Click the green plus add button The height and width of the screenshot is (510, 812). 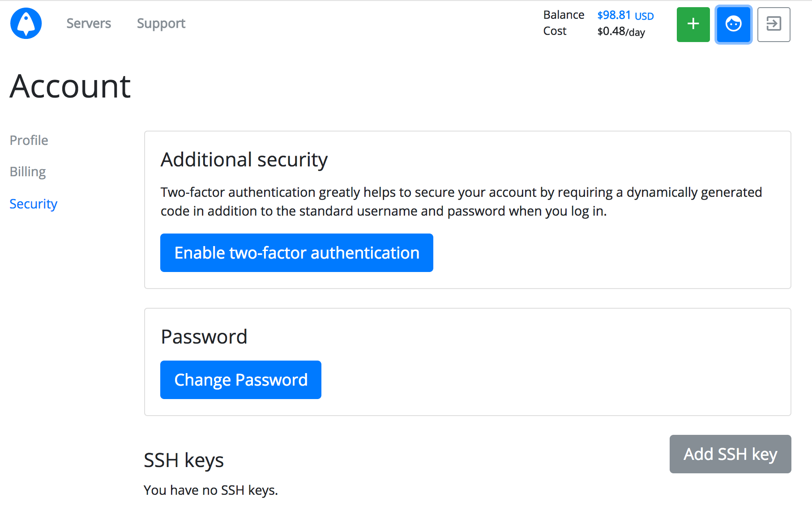tap(693, 25)
